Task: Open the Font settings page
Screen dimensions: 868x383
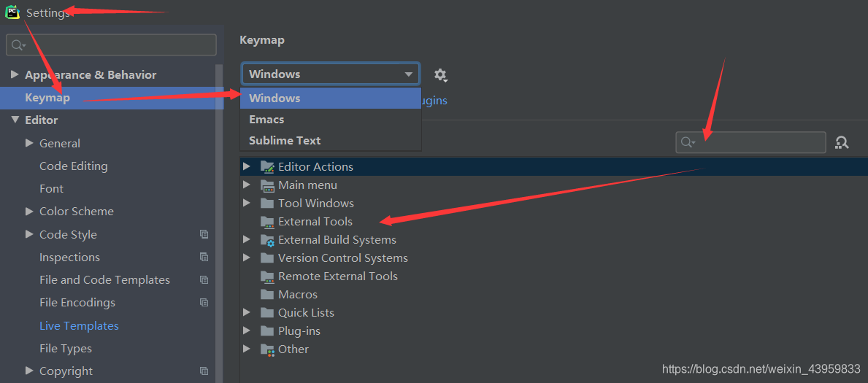Action: click(52, 189)
